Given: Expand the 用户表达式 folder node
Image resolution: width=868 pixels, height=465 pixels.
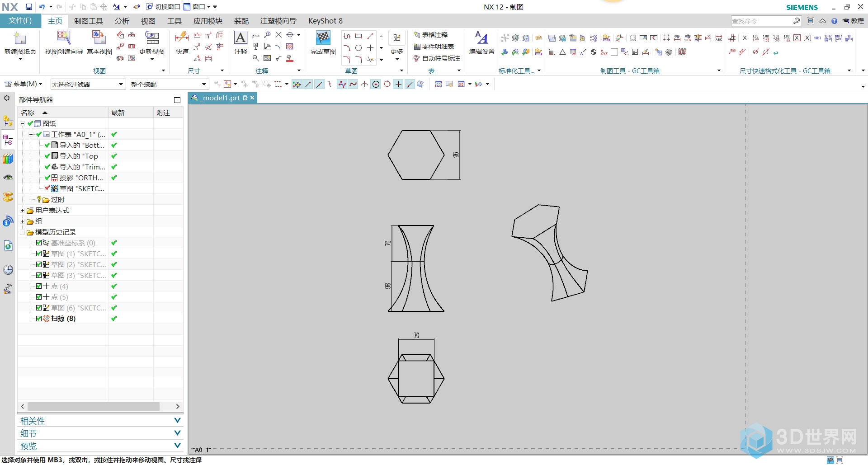Looking at the screenshot, I should pyautogui.click(x=22, y=211).
